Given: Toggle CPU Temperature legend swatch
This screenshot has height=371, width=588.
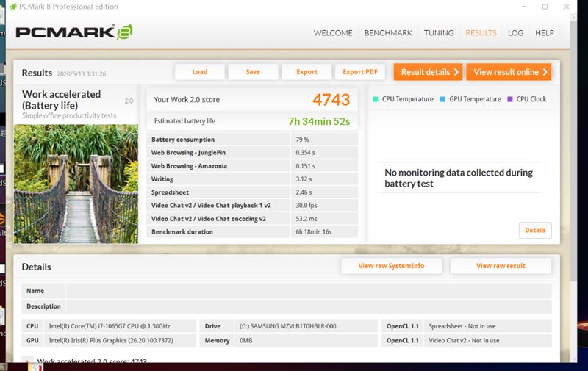Looking at the screenshot, I should coord(376,99).
